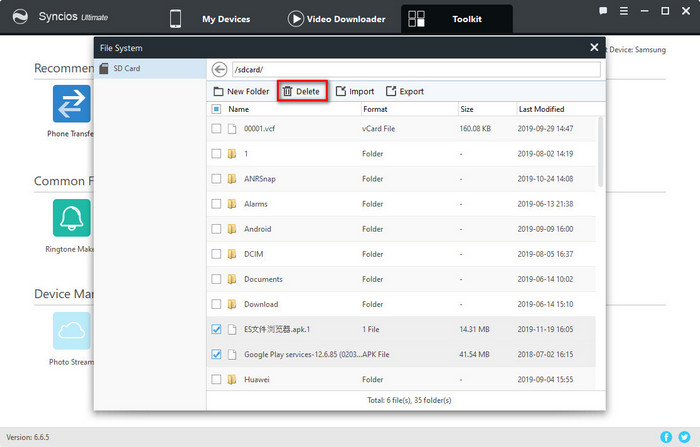Switch to My Devices tab
This screenshot has width=700, height=447.
[x=210, y=19]
